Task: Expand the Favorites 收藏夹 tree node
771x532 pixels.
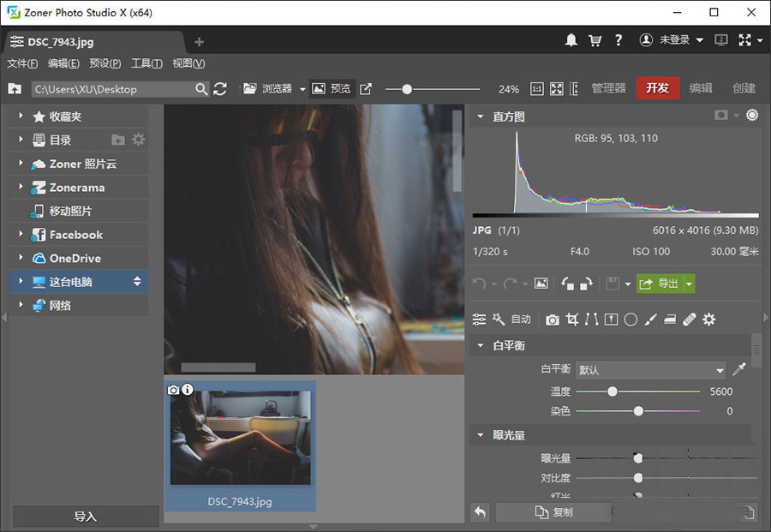Action: coord(21,116)
